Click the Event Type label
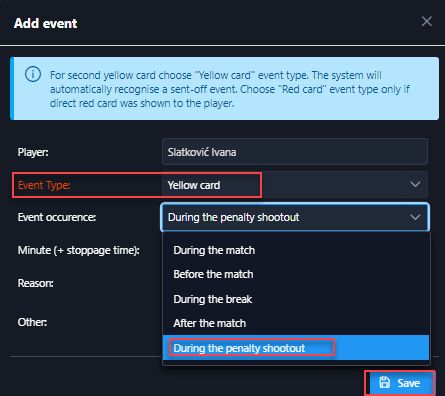The image size is (445, 396). tap(44, 185)
